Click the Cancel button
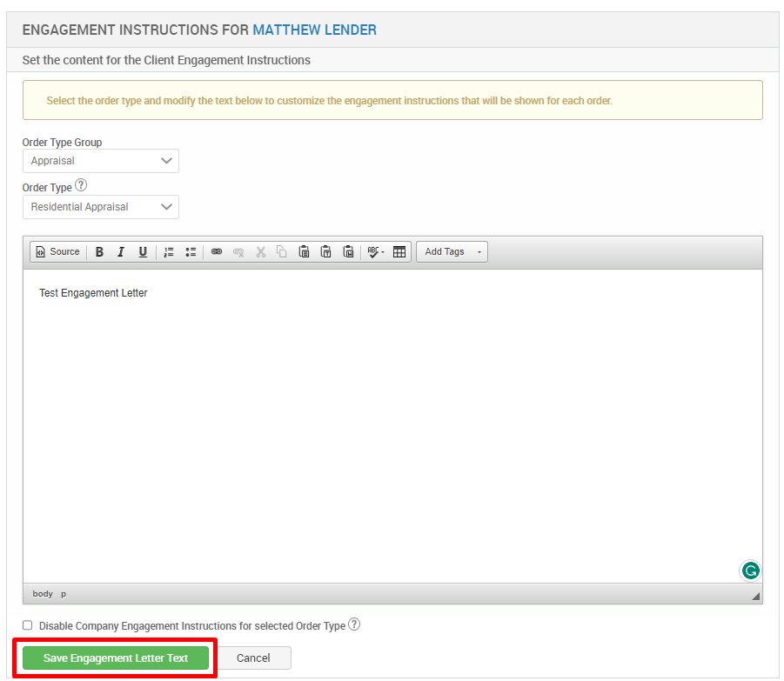Screen dimensions: 784x681 click(x=253, y=658)
